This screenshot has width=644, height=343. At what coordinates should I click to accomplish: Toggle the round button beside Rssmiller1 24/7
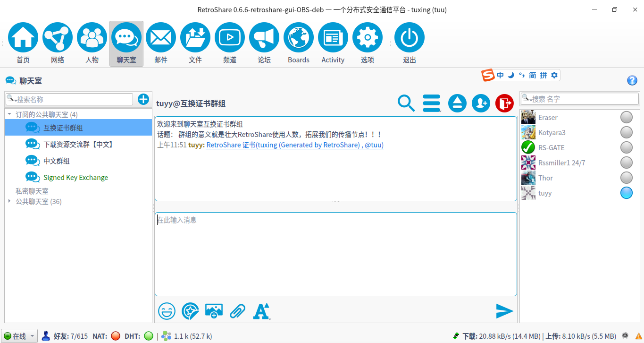click(627, 163)
